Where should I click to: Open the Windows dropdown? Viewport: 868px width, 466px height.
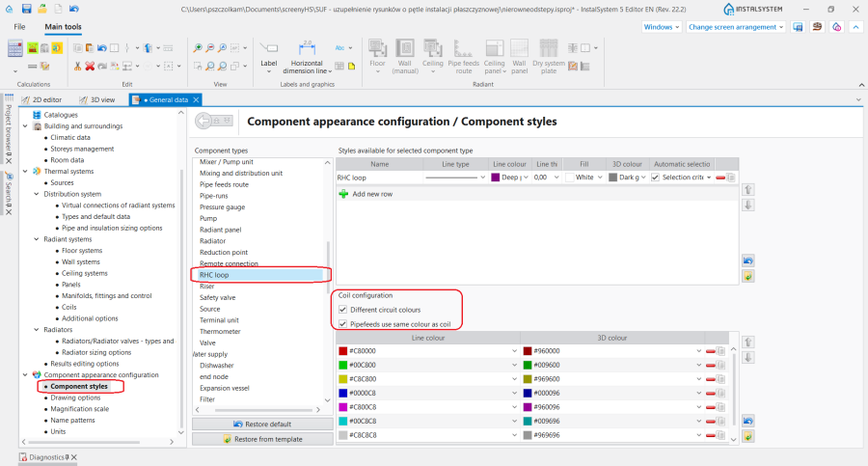(662, 27)
